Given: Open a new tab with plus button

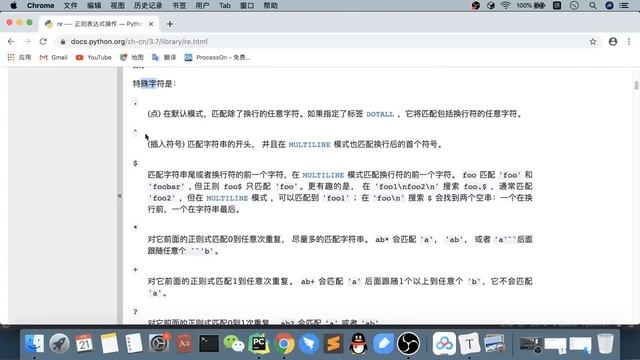Looking at the screenshot, I should click(170, 24).
